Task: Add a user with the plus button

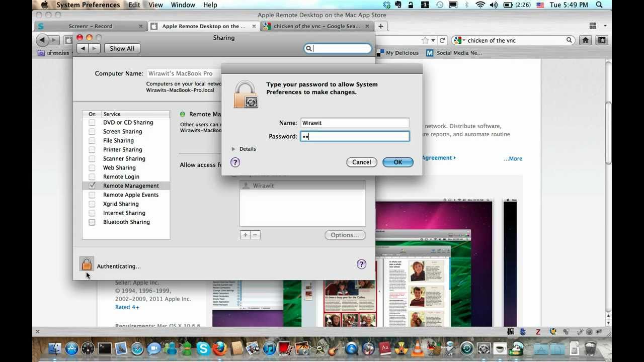Action: coord(245,235)
